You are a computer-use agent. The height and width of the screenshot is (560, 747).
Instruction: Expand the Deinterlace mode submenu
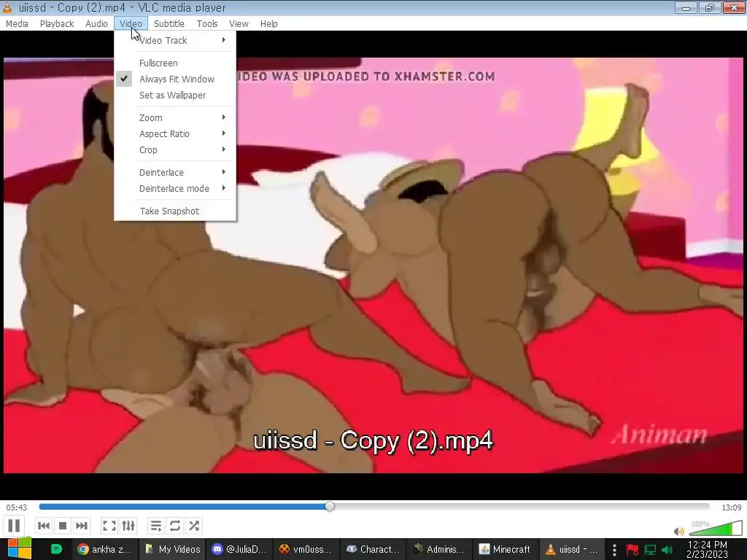tap(175, 189)
